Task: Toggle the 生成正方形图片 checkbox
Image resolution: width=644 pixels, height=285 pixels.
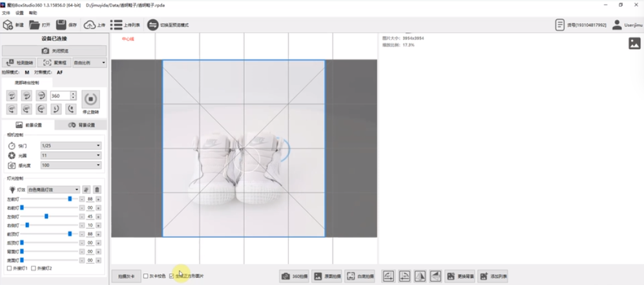Action: click(x=172, y=276)
